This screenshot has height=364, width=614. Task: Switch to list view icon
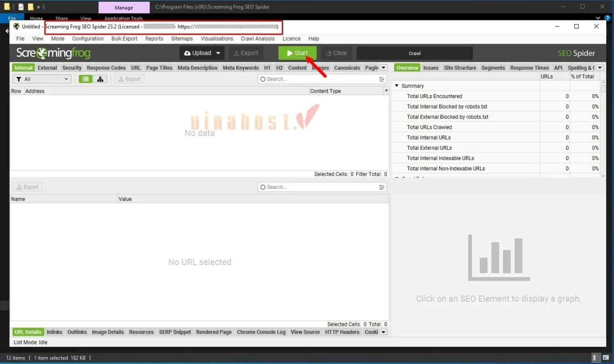[x=86, y=79]
